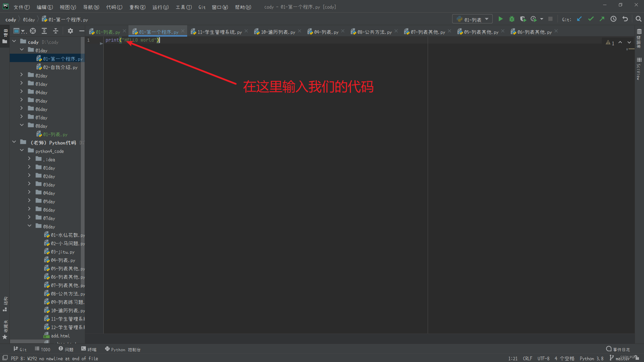The image size is (644, 362).
Task: Open the 运行(U) run menu
Action: [160, 7]
